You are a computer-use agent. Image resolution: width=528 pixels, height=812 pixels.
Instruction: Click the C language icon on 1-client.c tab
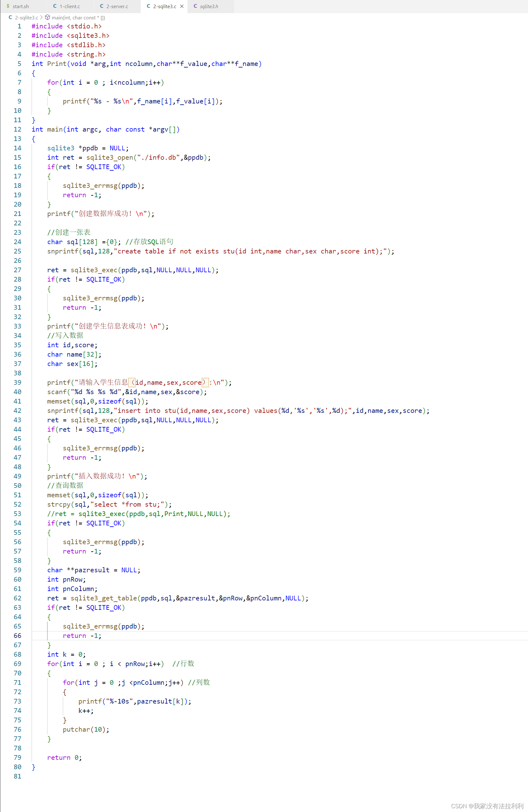tap(55, 6)
